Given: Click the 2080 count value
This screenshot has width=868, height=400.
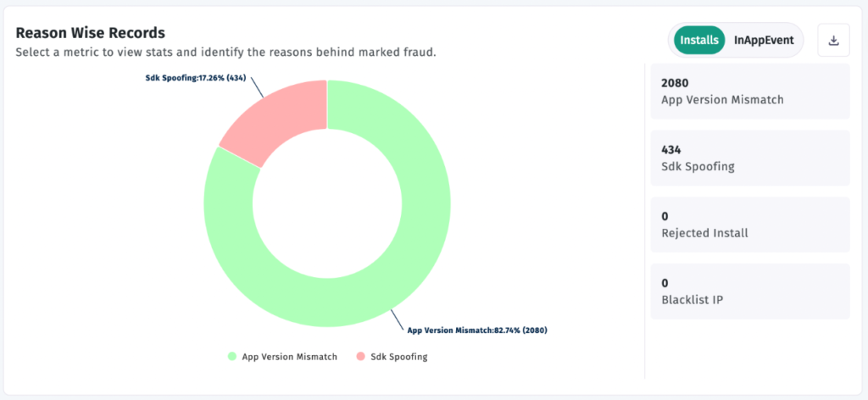Looking at the screenshot, I should click(675, 83).
